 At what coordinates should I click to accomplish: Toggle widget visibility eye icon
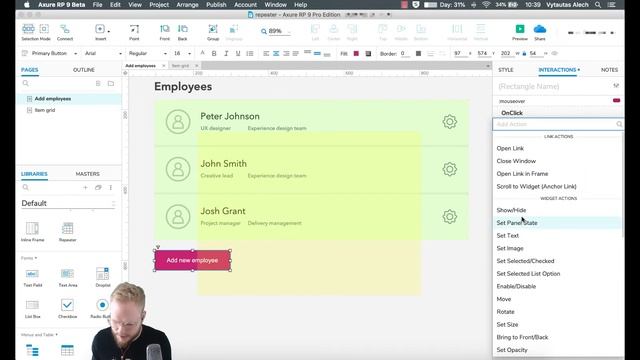554,53
